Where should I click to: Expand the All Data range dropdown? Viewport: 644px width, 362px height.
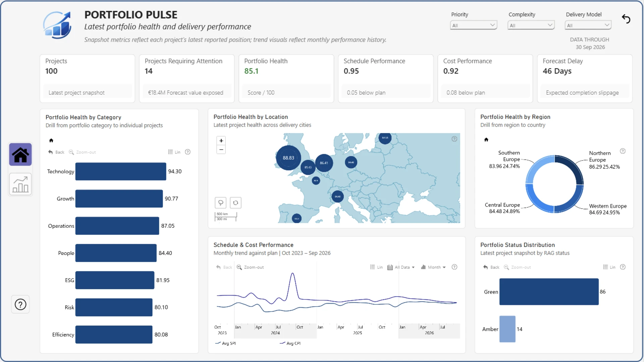tap(401, 267)
